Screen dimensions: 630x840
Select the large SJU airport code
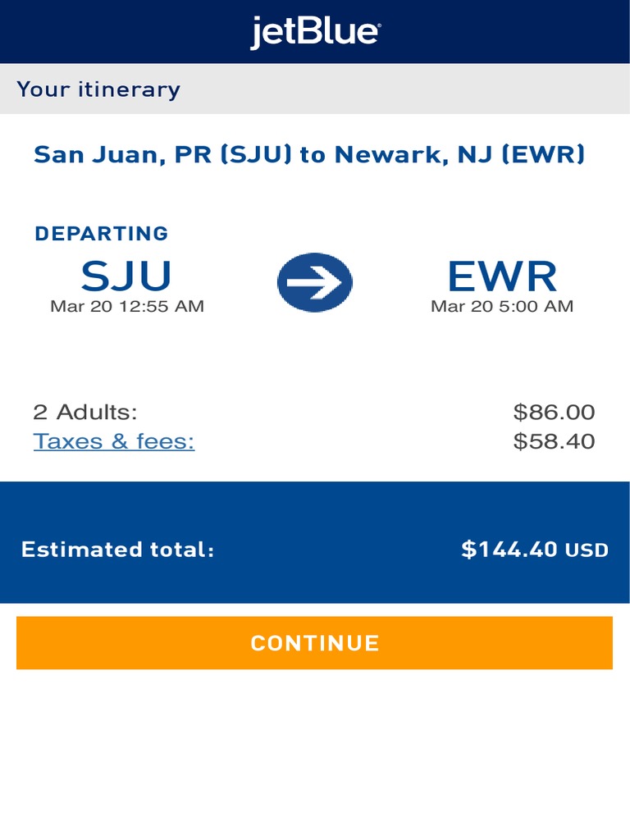click(126, 276)
